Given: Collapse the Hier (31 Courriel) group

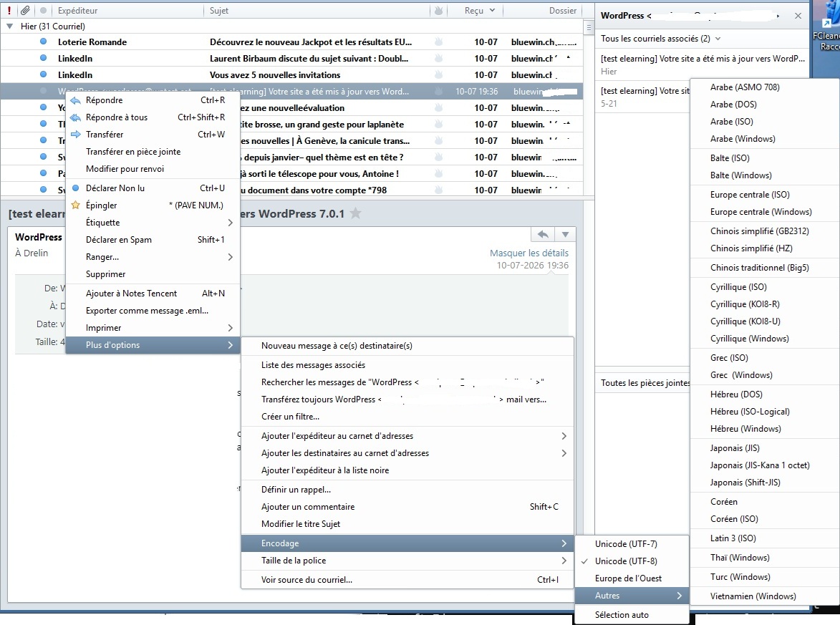Looking at the screenshot, I should (9, 26).
